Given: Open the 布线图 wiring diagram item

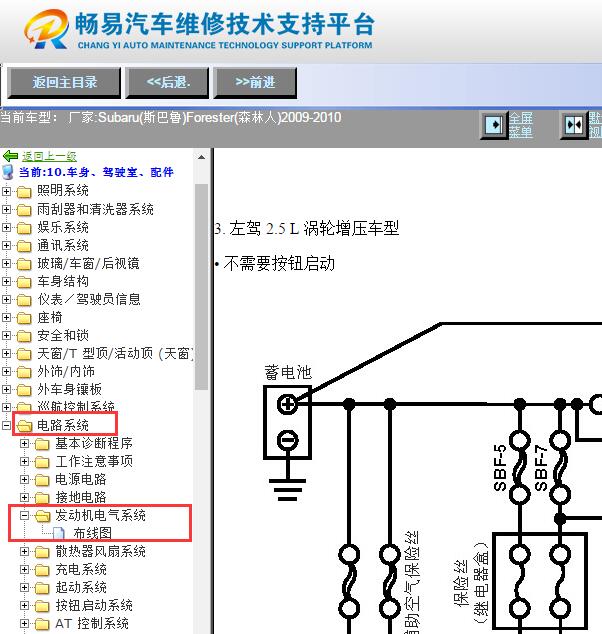Looking at the screenshot, I should [x=92, y=533].
